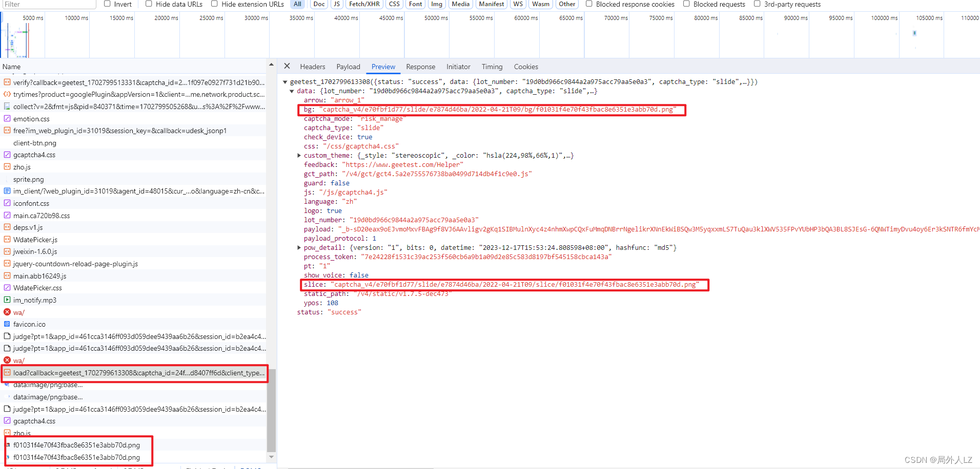Image resolution: width=980 pixels, height=469 pixels.
Task: Click the network Filter input field
Action: (49, 4)
